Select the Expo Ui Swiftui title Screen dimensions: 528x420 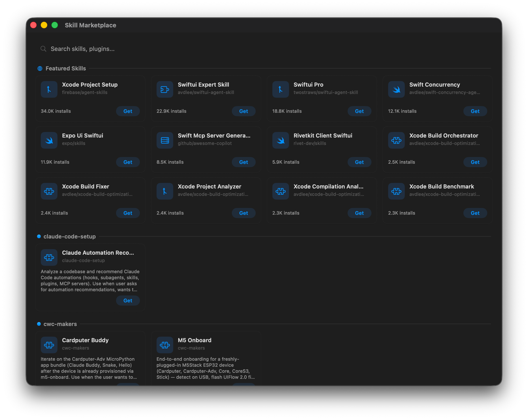pyautogui.click(x=83, y=135)
